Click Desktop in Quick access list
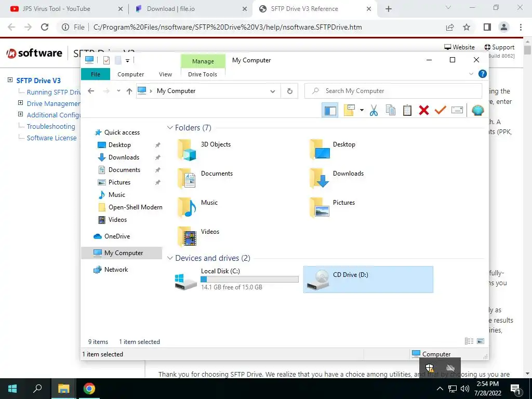Screen dimensions: 532x399 (119, 145)
